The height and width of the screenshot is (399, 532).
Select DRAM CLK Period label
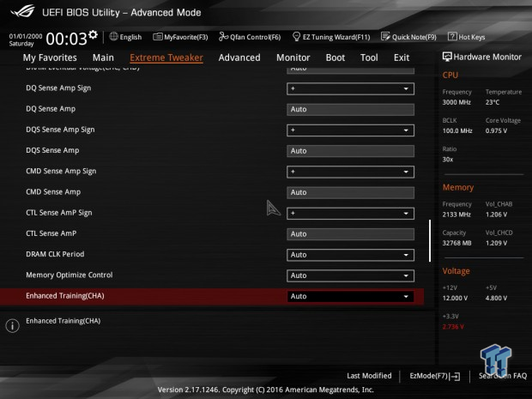tap(55, 254)
